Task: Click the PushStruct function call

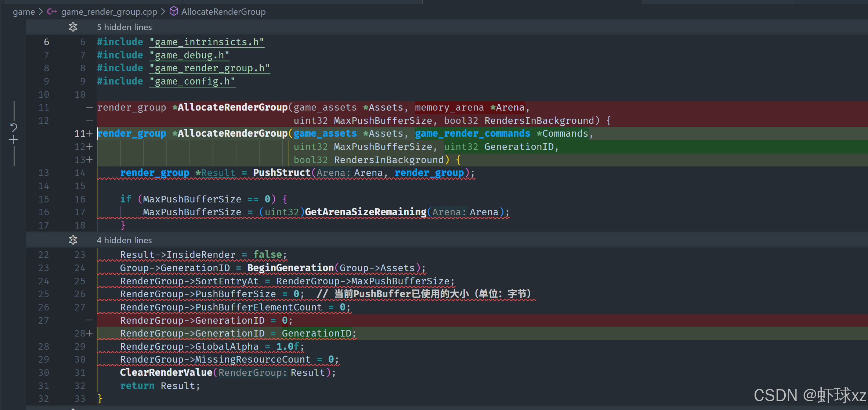Action: (x=281, y=173)
